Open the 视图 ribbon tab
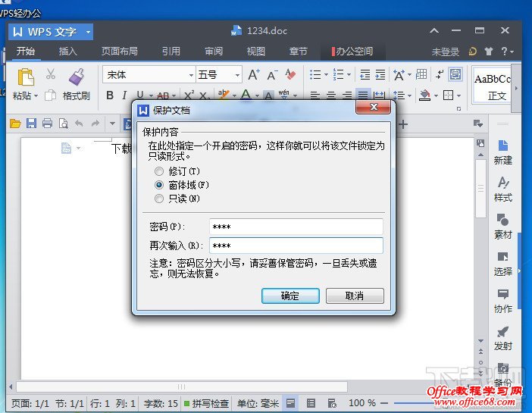Screen dimensions: 532x413 (255, 52)
